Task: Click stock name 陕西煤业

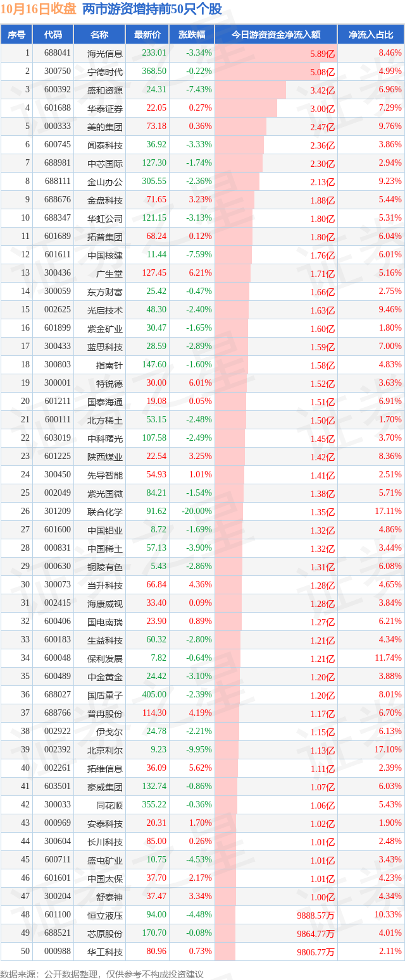Action: 105,456
